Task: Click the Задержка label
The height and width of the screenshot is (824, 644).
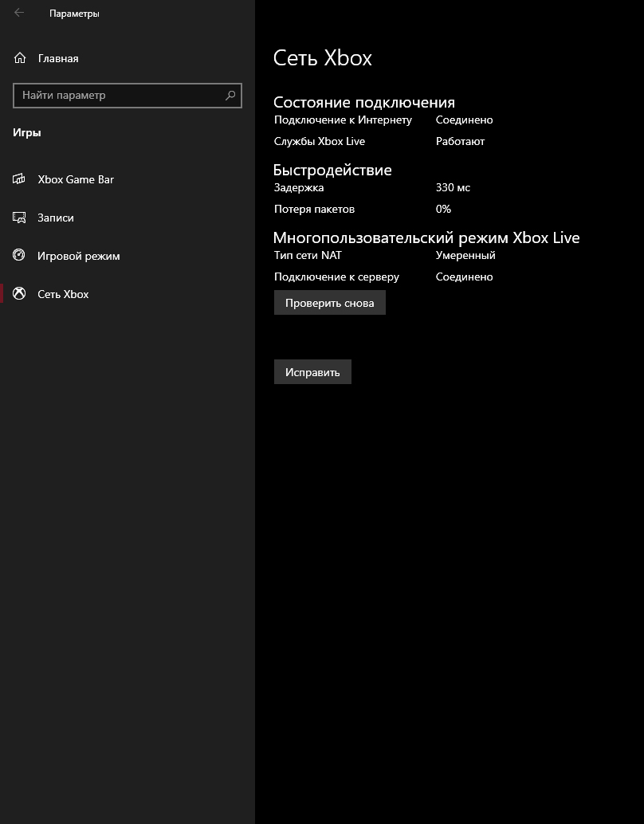Action: (299, 187)
